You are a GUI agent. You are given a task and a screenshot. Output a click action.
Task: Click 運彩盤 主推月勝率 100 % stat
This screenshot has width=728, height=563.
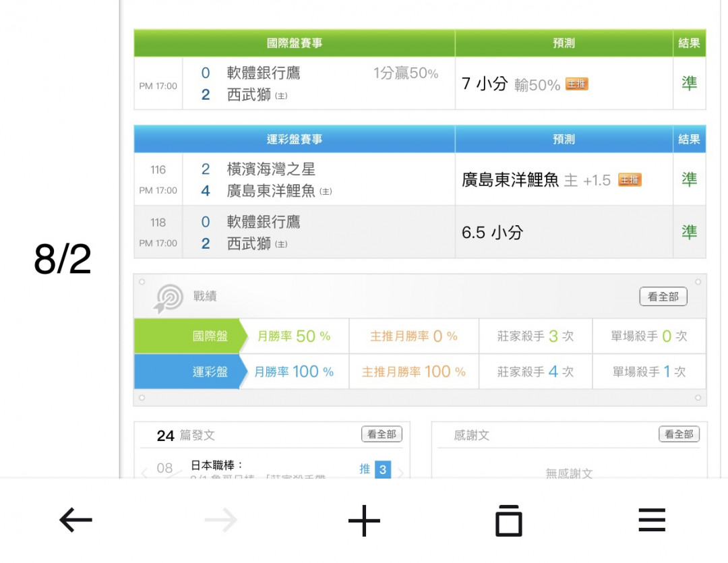(x=414, y=372)
